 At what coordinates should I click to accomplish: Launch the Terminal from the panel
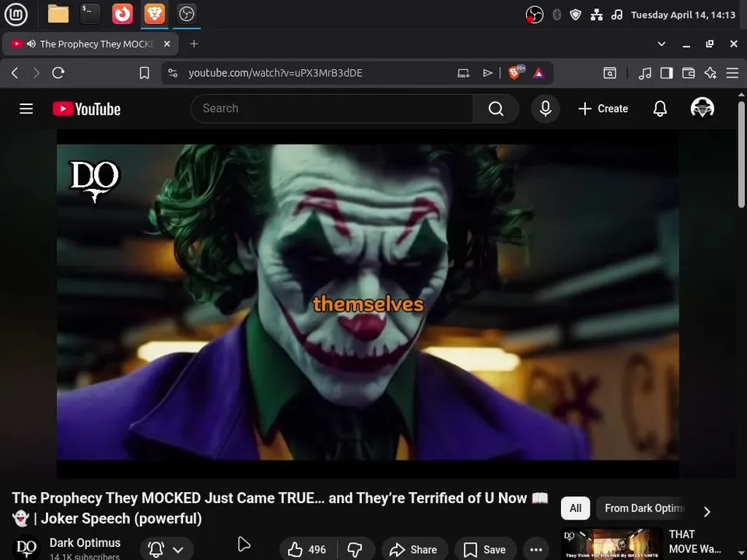point(90,14)
